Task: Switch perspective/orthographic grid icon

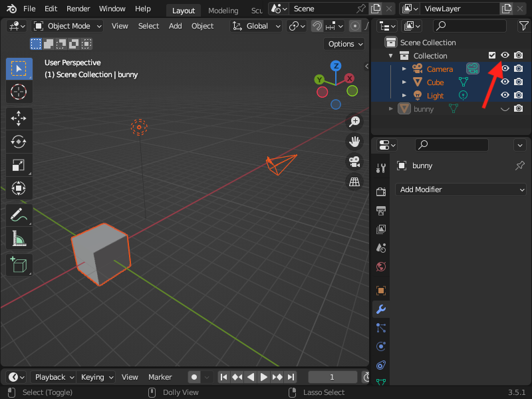Action: point(354,182)
